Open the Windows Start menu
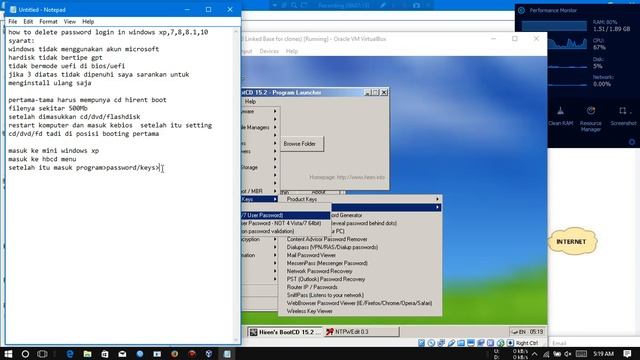 pyautogui.click(x=8, y=354)
